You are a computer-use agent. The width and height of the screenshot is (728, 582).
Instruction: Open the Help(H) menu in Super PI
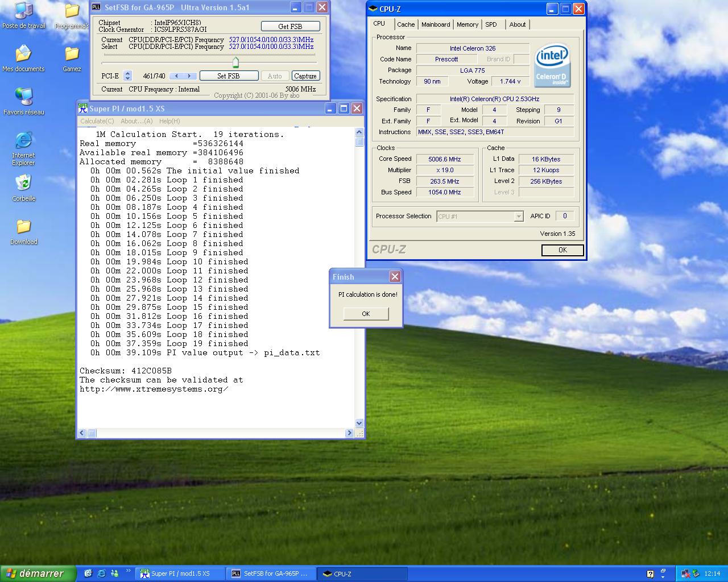169,121
